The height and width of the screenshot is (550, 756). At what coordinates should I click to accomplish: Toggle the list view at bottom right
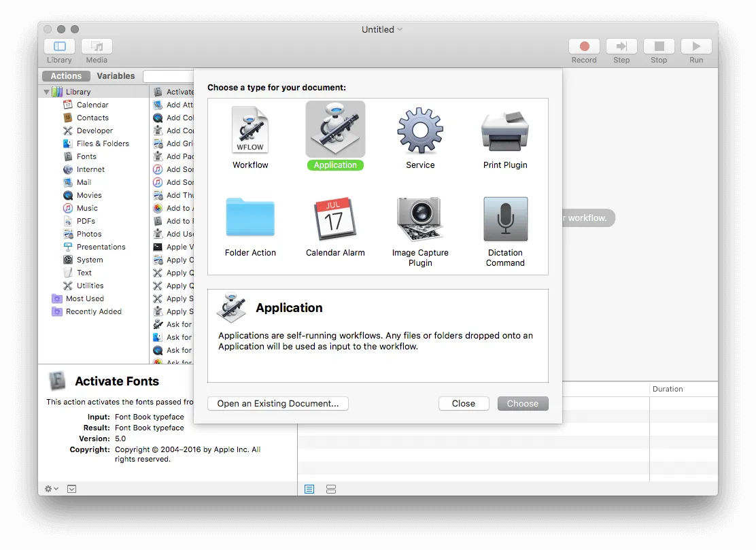click(x=309, y=489)
